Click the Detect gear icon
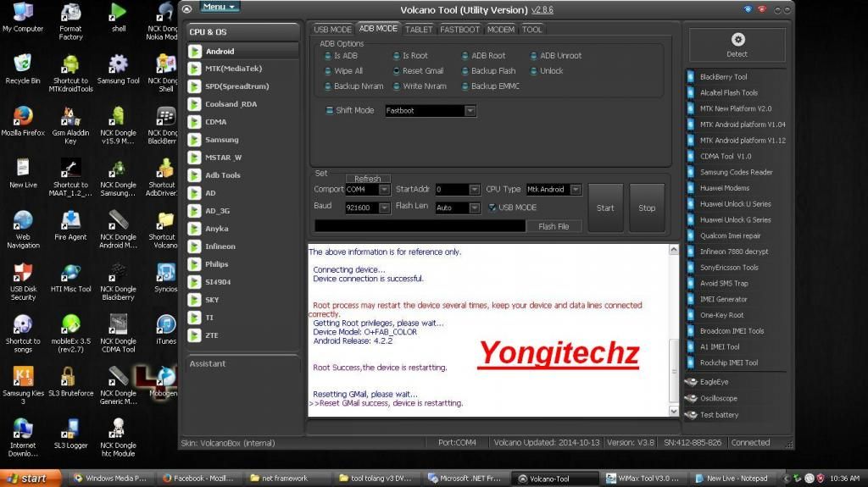868x487 pixels. [737, 40]
